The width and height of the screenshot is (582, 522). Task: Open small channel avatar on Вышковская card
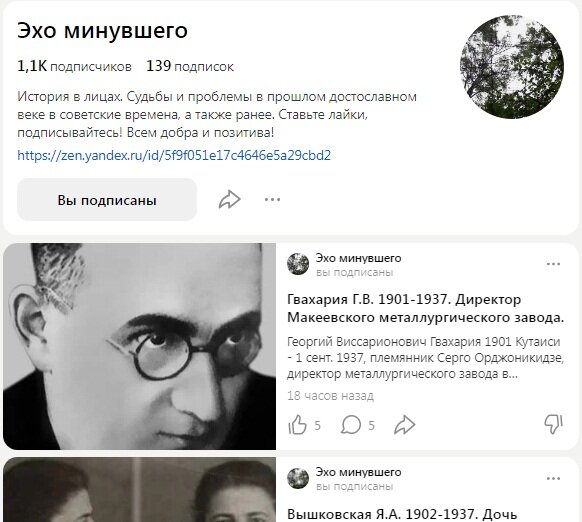tap(298, 478)
